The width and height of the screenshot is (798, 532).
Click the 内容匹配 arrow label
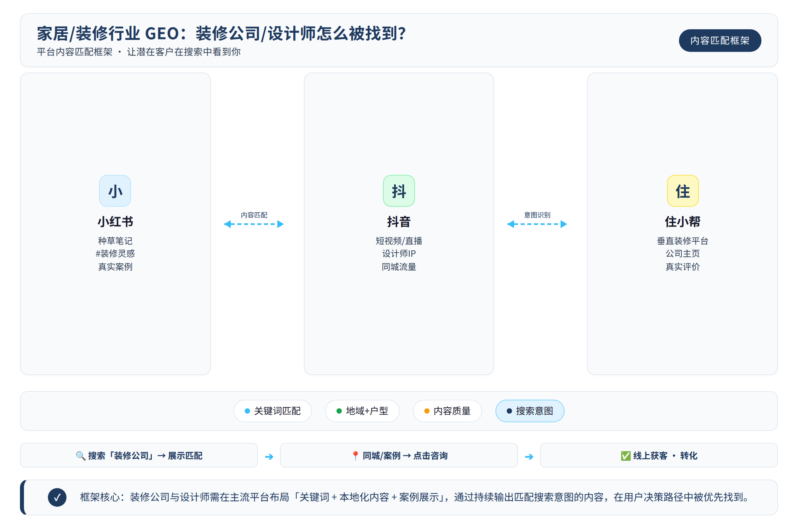(254, 215)
